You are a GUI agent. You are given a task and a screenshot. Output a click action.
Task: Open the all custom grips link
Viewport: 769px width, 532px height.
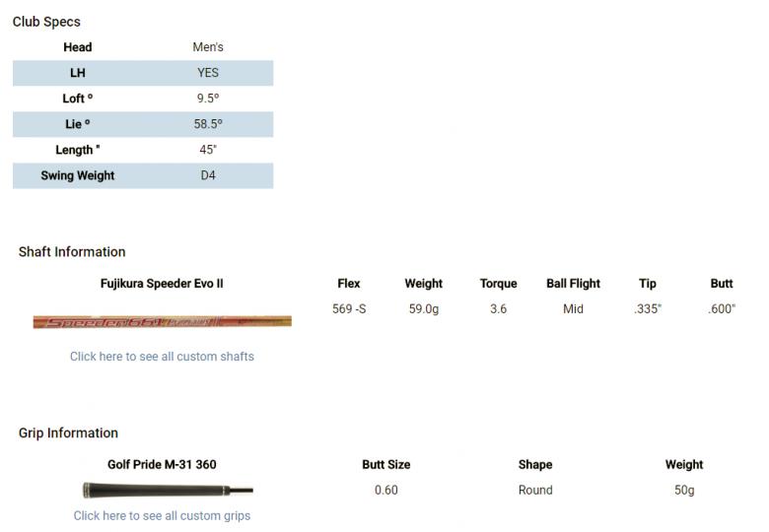click(x=162, y=515)
